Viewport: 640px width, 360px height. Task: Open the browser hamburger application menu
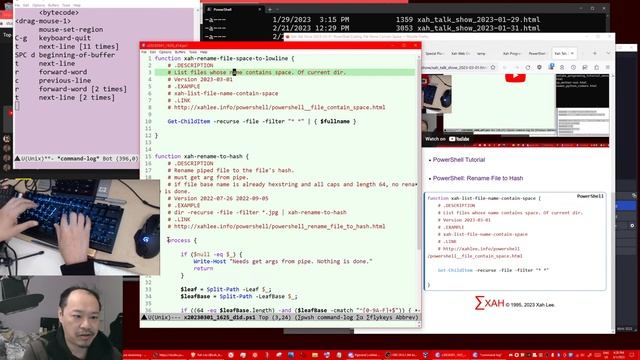[607, 67]
